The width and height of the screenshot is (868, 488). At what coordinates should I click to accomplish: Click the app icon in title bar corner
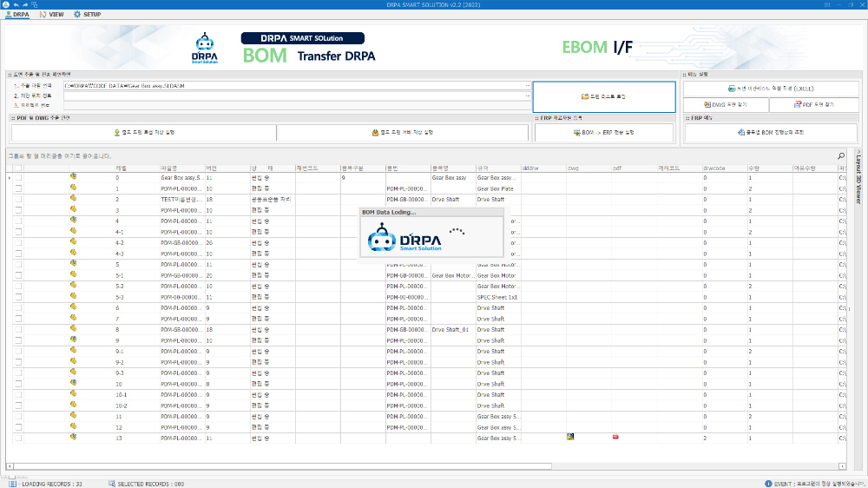(x=5, y=4)
